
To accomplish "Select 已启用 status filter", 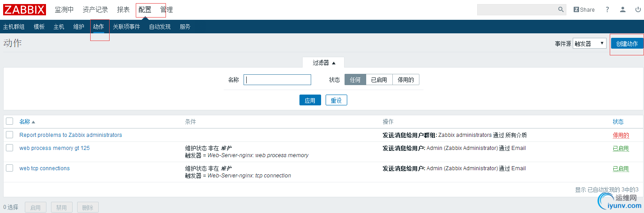I will point(379,80).
